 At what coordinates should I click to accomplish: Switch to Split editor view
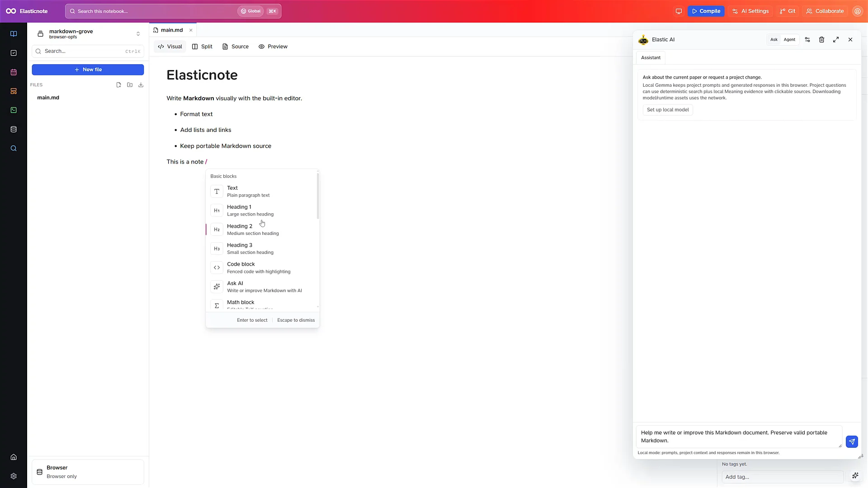click(x=202, y=47)
